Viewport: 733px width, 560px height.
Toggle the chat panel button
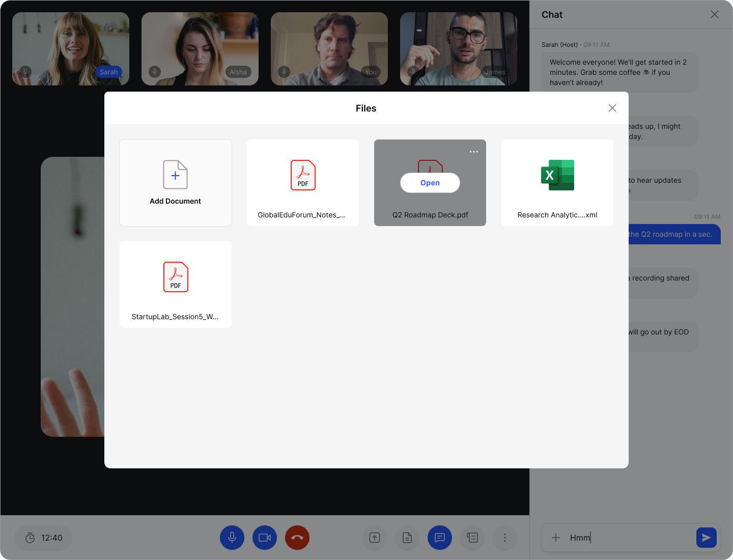440,538
